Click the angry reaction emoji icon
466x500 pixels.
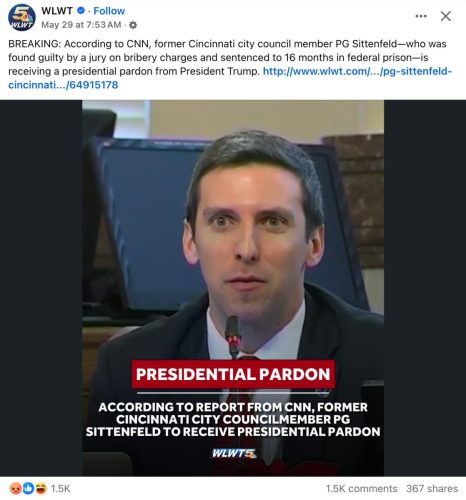point(15,488)
